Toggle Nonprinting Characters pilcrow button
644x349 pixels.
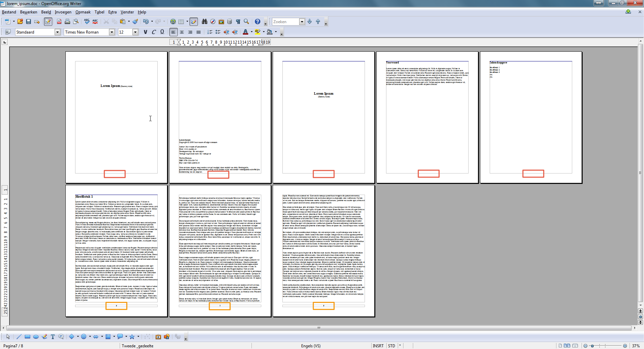238,21
